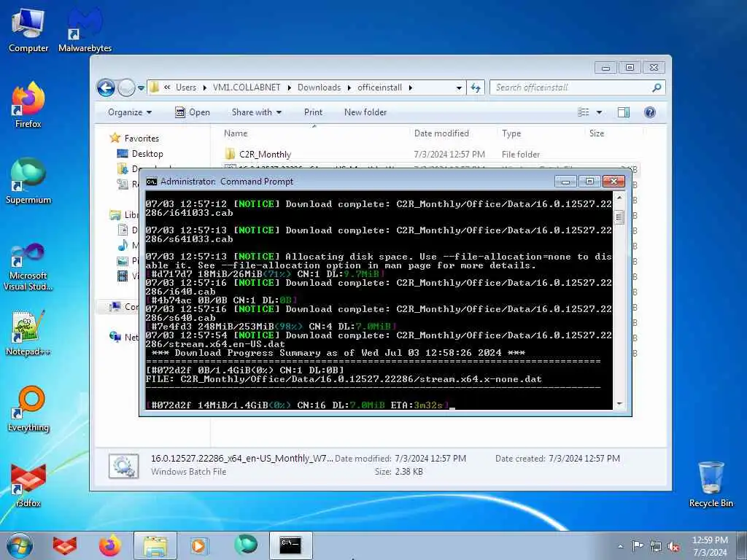This screenshot has width=747, height=560.
Task: Open the view options dropdown arrow
Action: point(600,112)
